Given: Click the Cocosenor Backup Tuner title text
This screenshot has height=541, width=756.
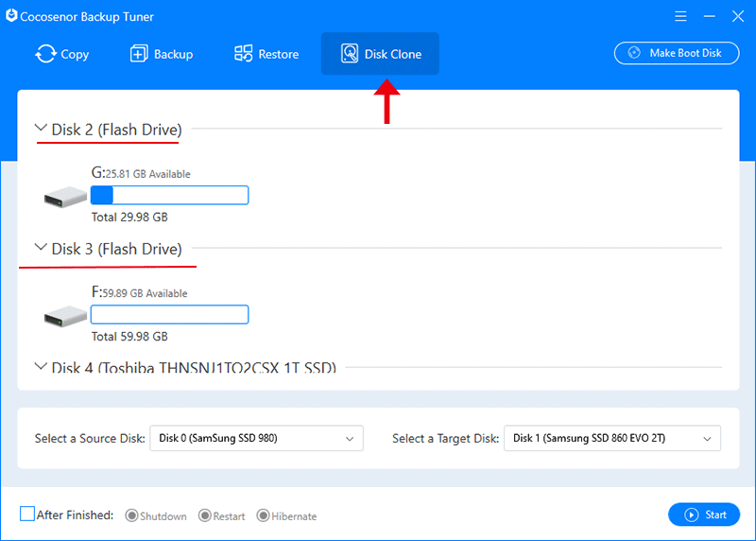Looking at the screenshot, I should coord(87,17).
